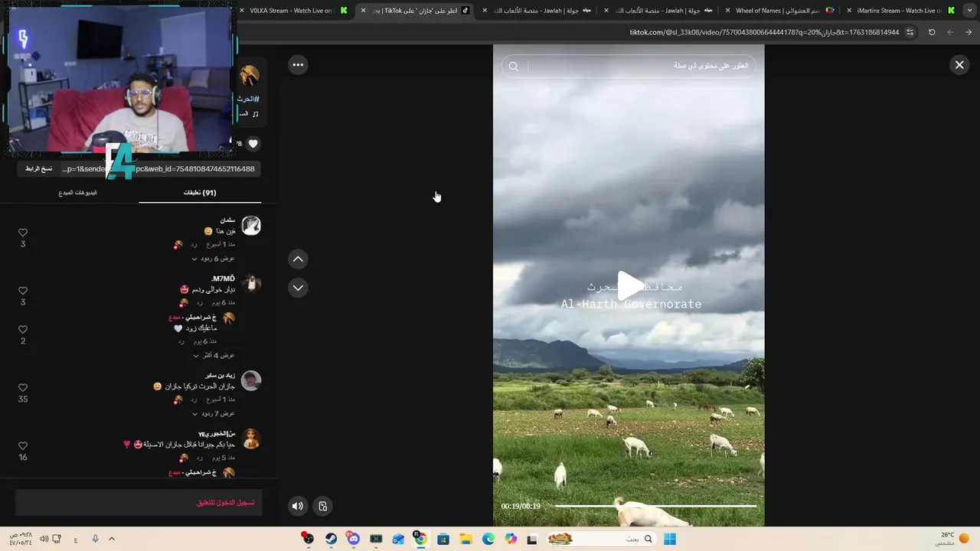Expand 7 replies under زياد بن سافر's comment
Image resolution: width=980 pixels, height=551 pixels.
pos(213,413)
